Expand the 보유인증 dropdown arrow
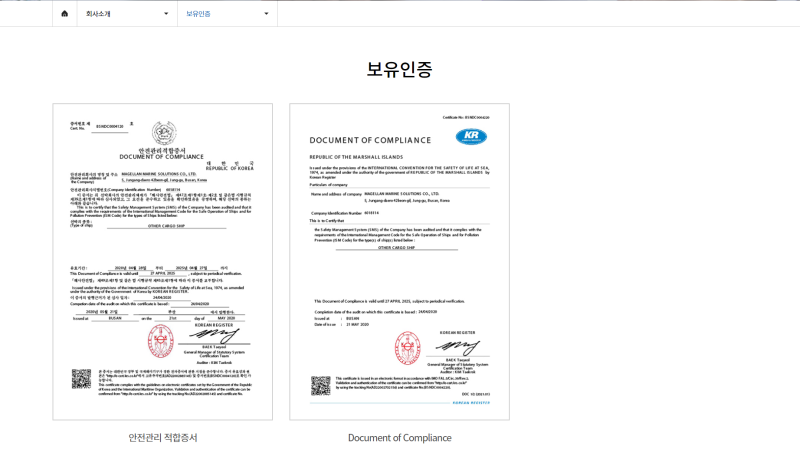 (x=266, y=14)
